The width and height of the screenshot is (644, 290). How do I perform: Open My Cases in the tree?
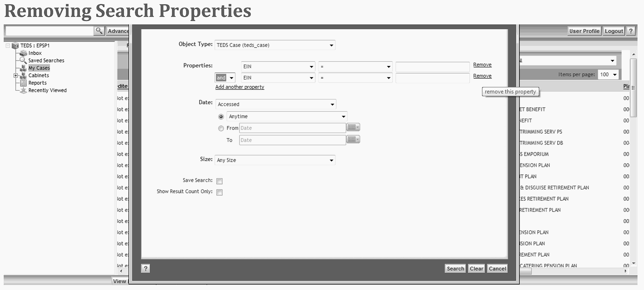click(39, 68)
